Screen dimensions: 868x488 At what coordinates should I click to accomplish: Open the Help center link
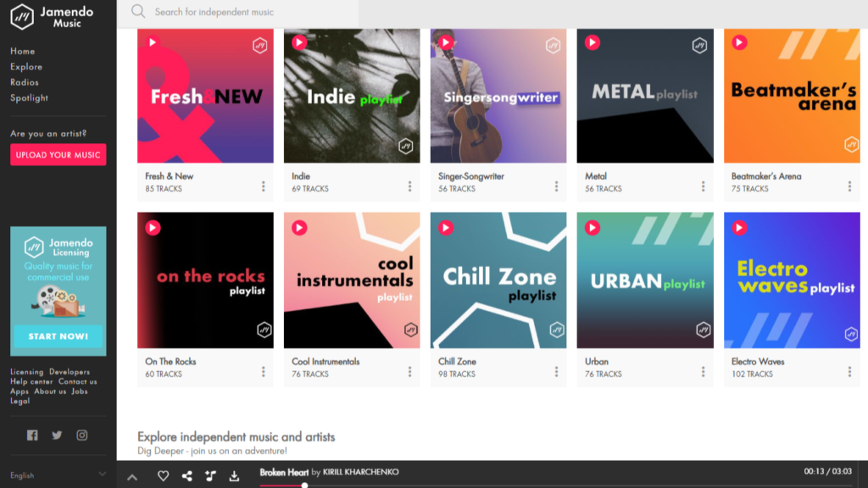coord(31,381)
